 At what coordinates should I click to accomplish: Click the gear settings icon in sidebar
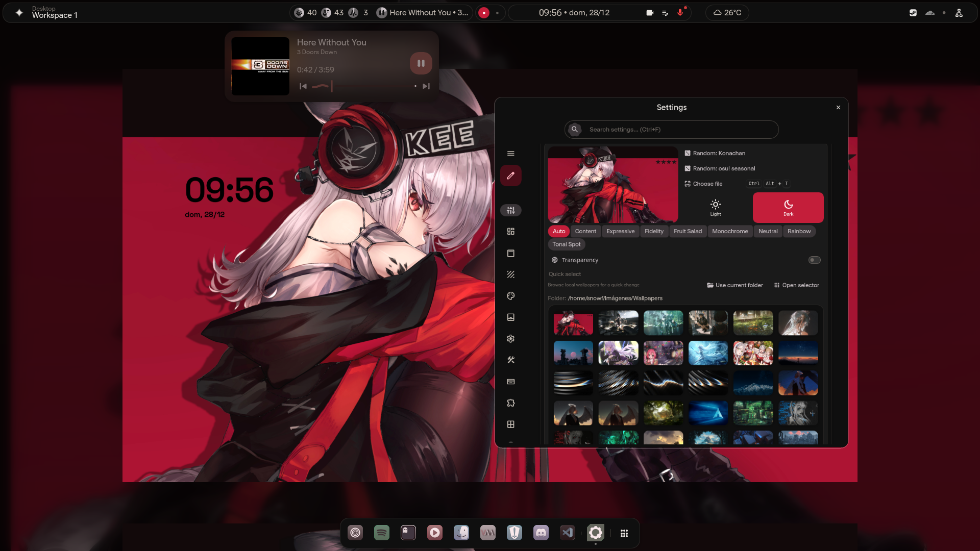tap(511, 338)
